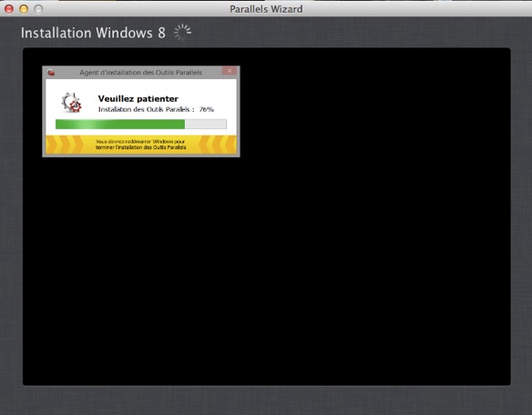Click the yellow restart Windows warning banner
This screenshot has height=415, width=532.
141,145
